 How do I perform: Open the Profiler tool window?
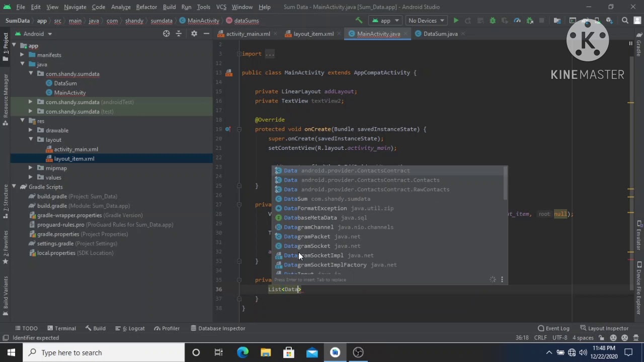point(167,328)
